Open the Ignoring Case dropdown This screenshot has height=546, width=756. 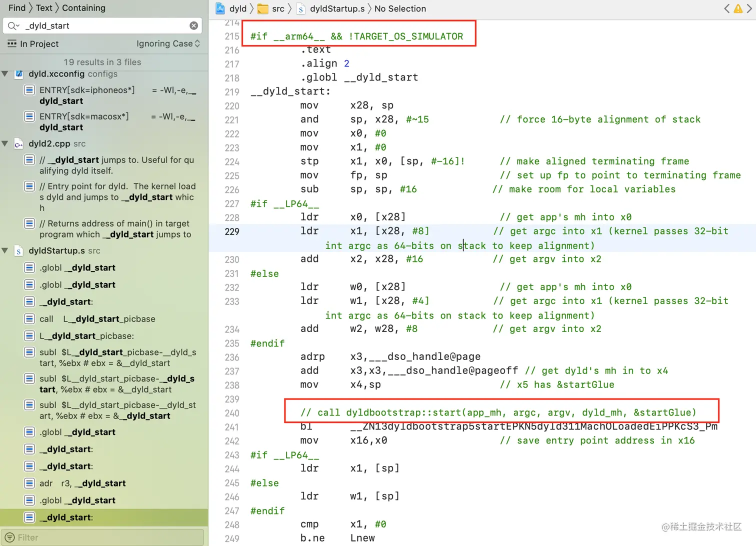[168, 44]
